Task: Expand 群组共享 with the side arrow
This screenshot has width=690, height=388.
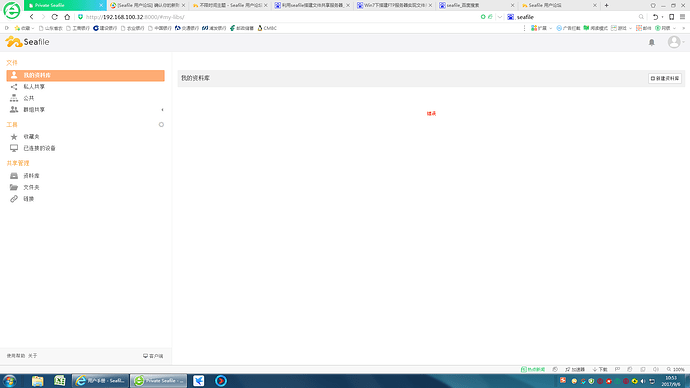Action: click(x=162, y=110)
